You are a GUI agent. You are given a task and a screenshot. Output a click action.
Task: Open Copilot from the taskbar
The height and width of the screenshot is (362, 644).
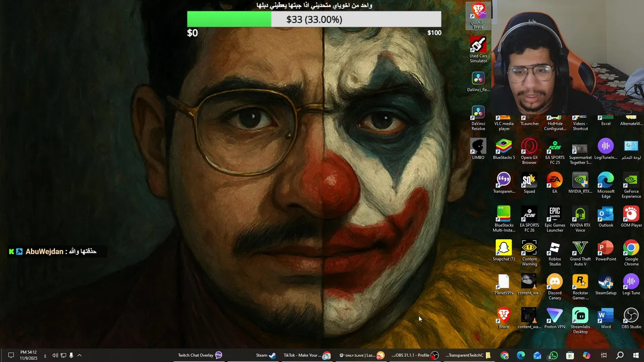click(587, 355)
